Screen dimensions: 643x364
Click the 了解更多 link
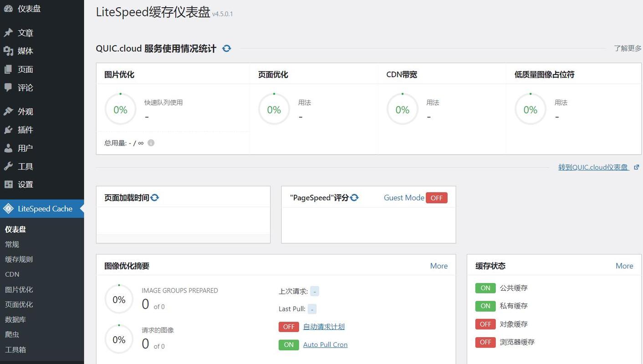(628, 48)
